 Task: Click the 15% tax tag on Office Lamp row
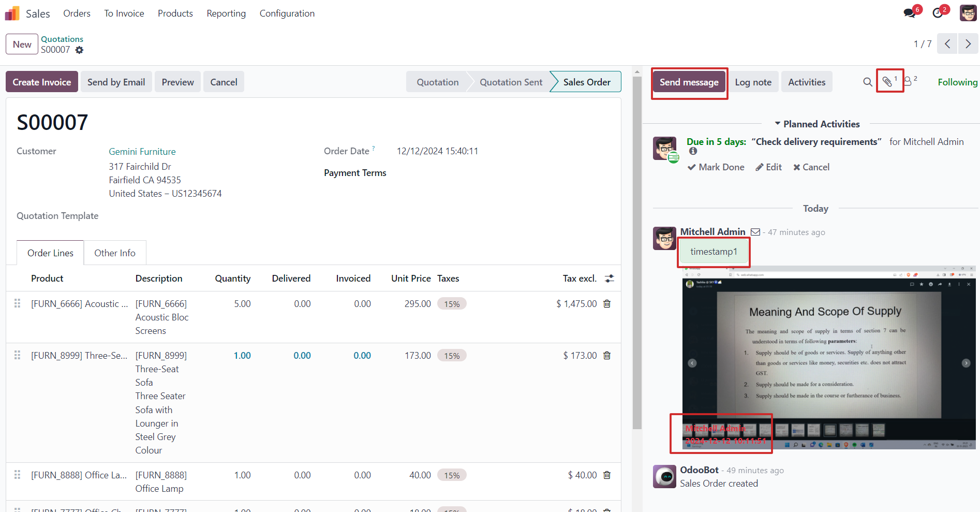(x=452, y=475)
